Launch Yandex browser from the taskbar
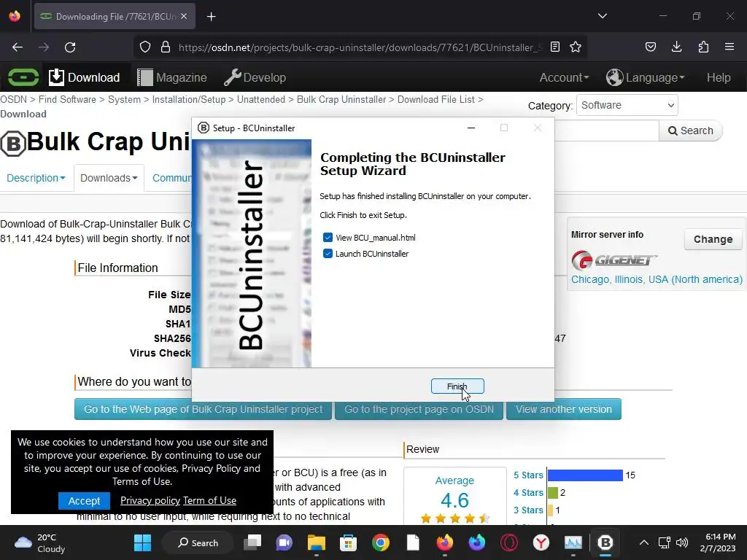 click(541, 542)
